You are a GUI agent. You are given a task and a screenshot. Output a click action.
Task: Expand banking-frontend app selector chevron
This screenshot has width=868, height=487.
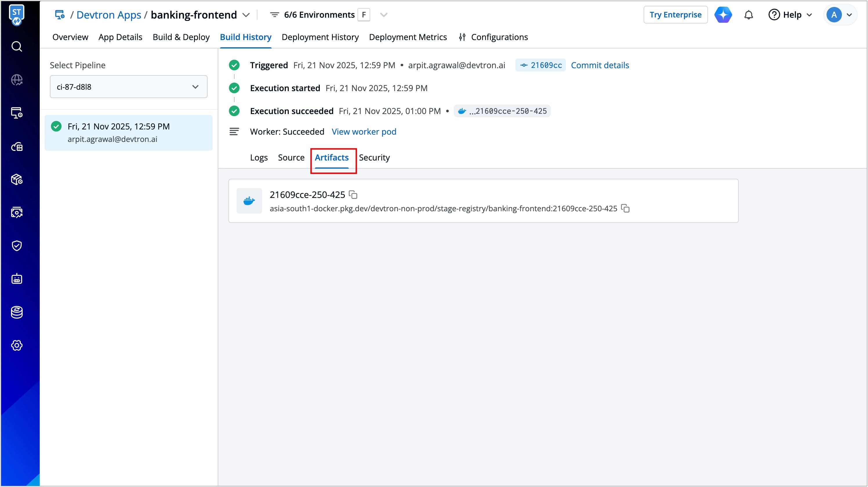[246, 15]
